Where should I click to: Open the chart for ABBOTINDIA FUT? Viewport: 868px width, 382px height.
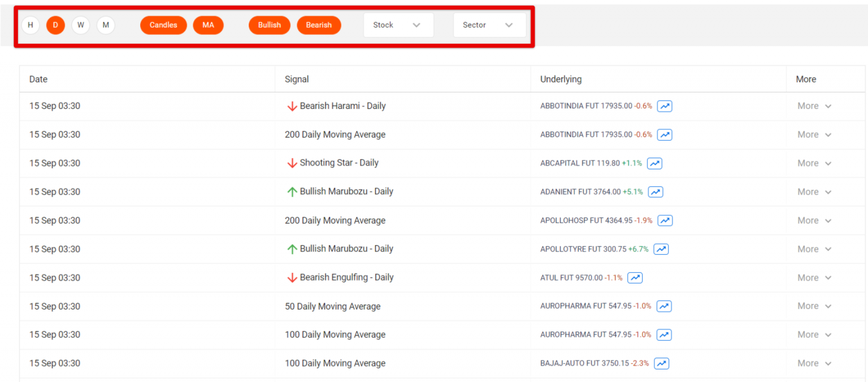(665, 106)
